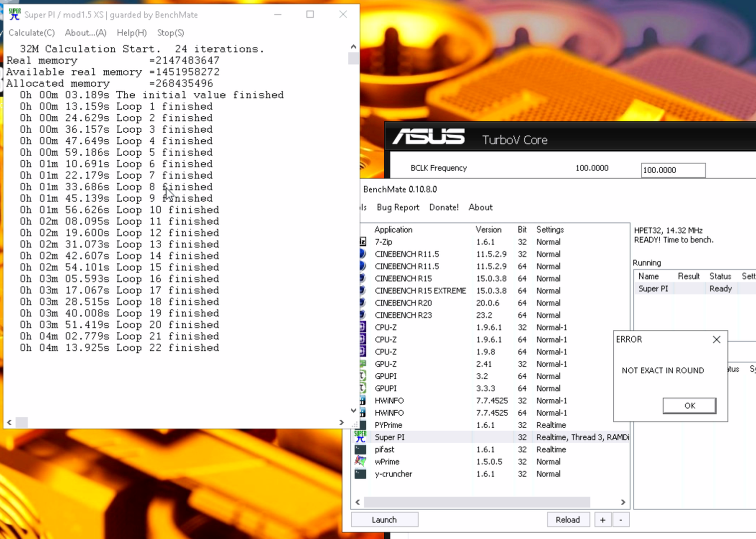Open Bug Report in BenchMate
Screen dimensions: 756x539
point(398,207)
